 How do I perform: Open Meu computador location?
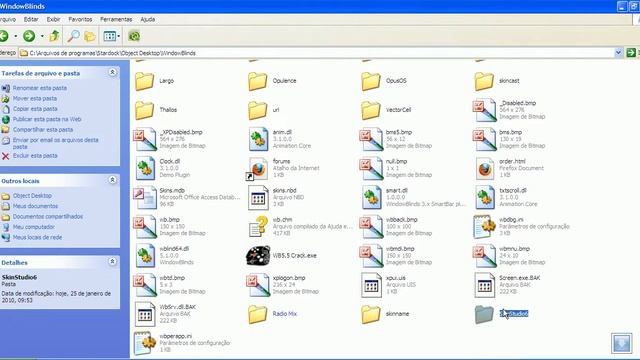33,227
